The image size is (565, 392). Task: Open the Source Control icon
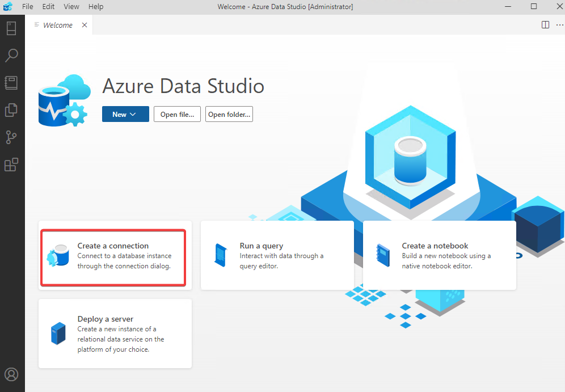[x=11, y=137]
